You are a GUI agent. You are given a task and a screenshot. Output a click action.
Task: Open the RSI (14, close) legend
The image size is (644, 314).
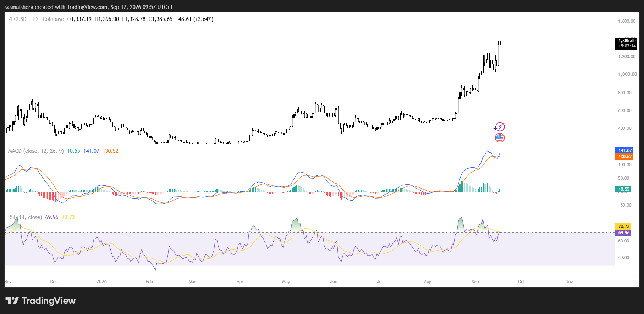click(25, 217)
